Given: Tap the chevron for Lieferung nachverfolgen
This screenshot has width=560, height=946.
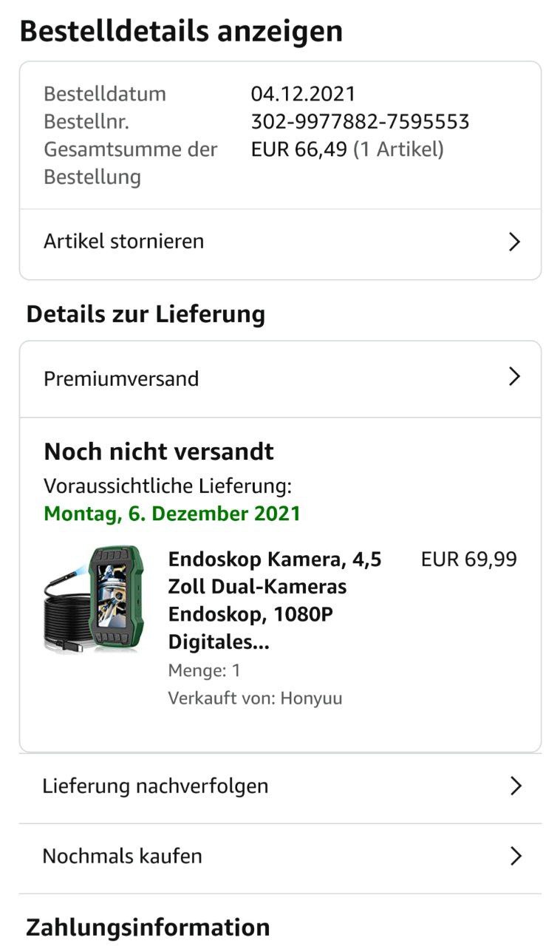Looking at the screenshot, I should tap(516, 786).
